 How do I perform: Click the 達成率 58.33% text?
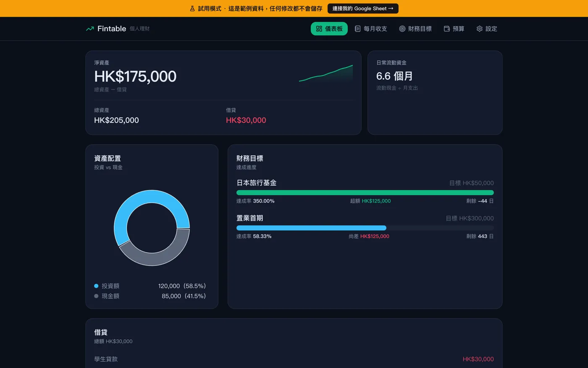coord(254,236)
